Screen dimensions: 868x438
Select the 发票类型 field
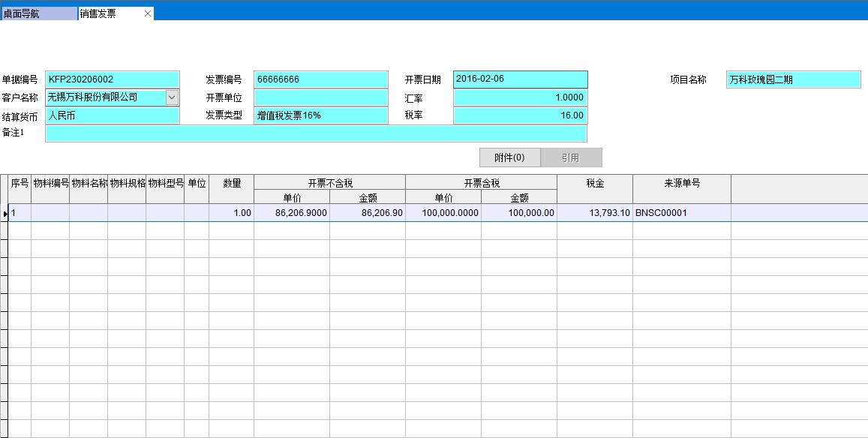tap(321, 115)
